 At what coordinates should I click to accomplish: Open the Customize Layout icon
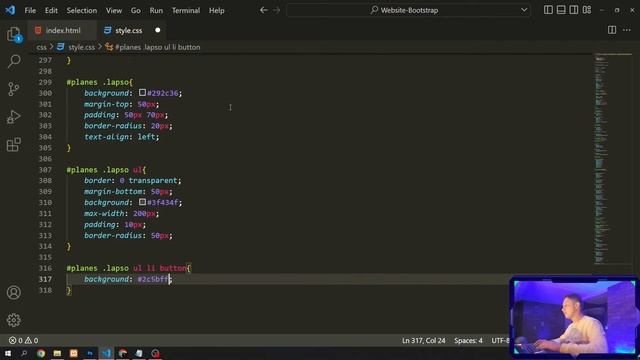click(587, 10)
